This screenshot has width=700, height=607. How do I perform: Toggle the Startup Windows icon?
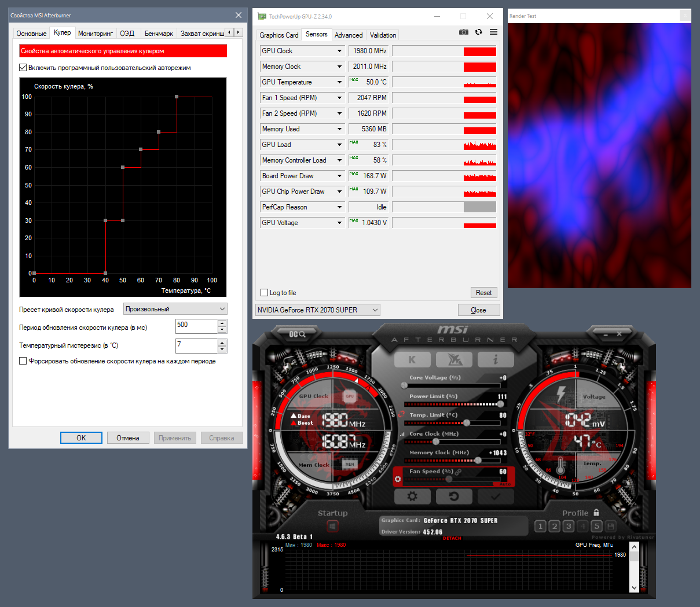(x=332, y=526)
